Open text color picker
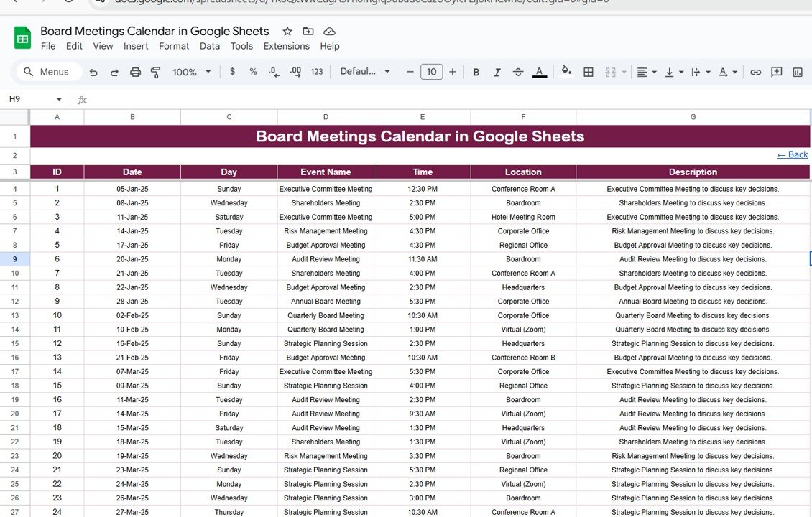812x517 pixels. (540, 72)
